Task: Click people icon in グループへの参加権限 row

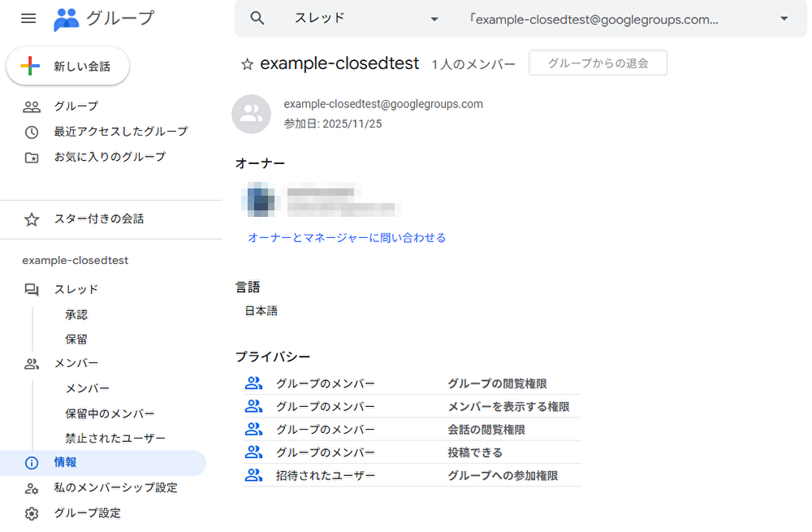Action: (x=253, y=475)
